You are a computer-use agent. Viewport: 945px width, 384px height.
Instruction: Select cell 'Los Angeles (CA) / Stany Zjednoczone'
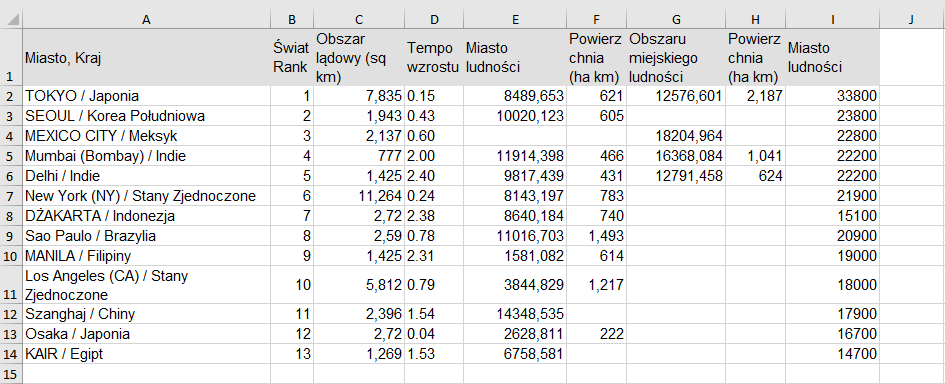tap(146, 285)
